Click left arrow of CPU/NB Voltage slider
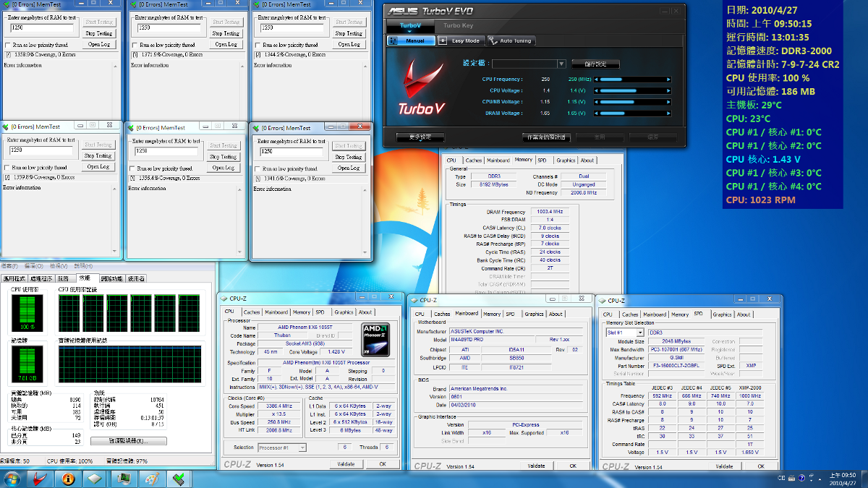The width and height of the screenshot is (868, 488). (597, 102)
